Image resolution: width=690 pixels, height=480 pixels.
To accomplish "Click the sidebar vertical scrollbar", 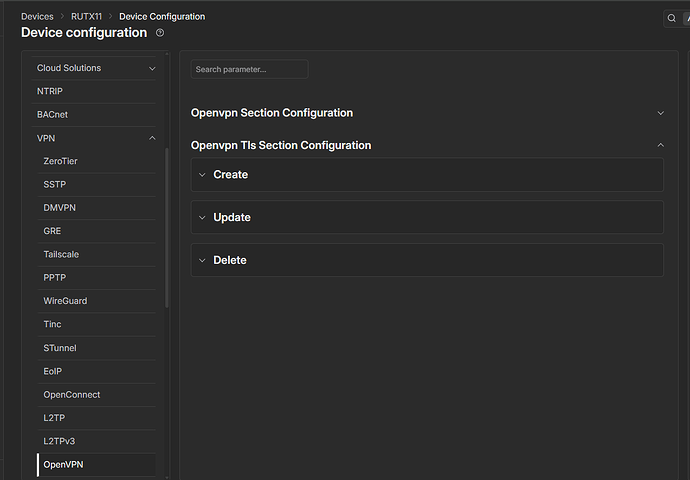I will (167, 230).
